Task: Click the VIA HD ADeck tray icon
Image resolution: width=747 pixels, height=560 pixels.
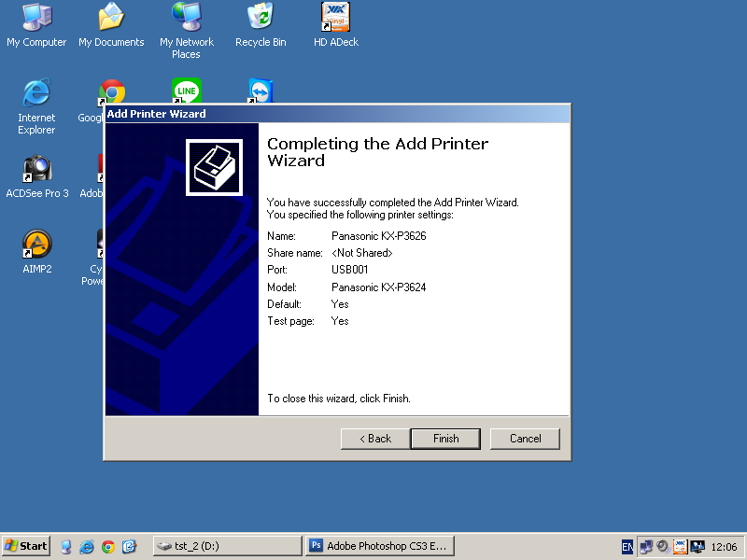Action: click(x=680, y=547)
